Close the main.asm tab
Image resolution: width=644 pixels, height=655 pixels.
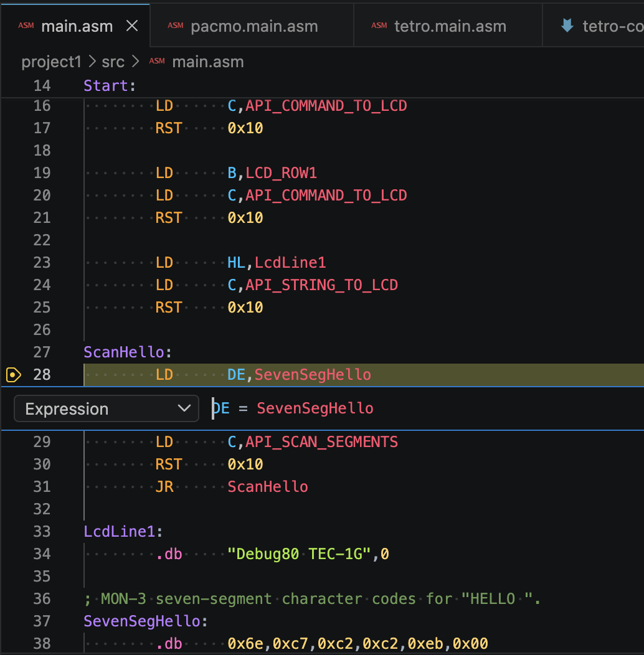coord(132,26)
